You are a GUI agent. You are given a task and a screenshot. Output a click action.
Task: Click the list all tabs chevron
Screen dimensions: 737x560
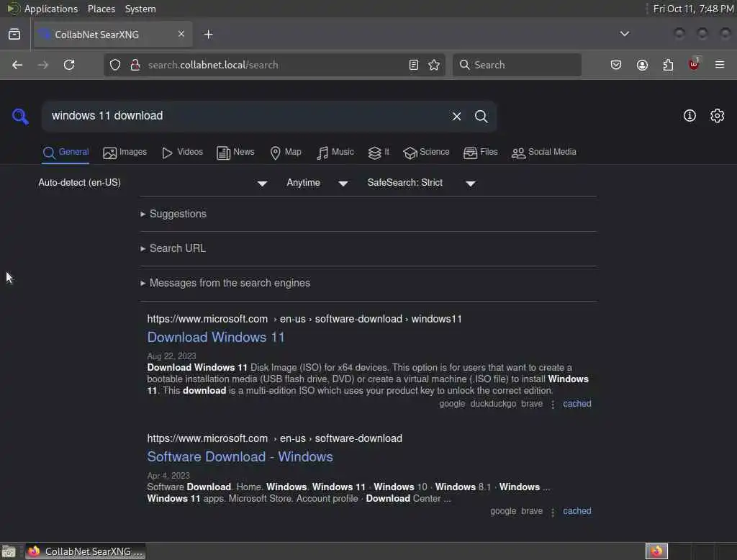click(625, 34)
